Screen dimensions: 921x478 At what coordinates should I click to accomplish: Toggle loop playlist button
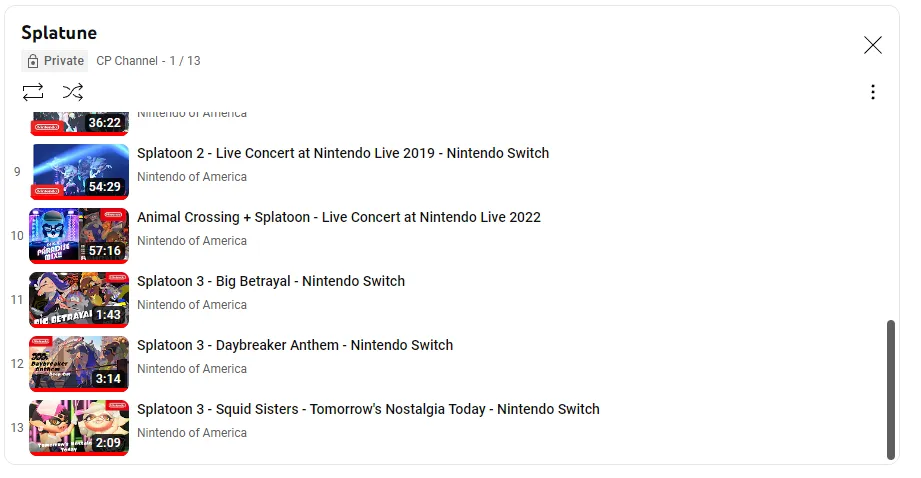pyautogui.click(x=33, y=92)
